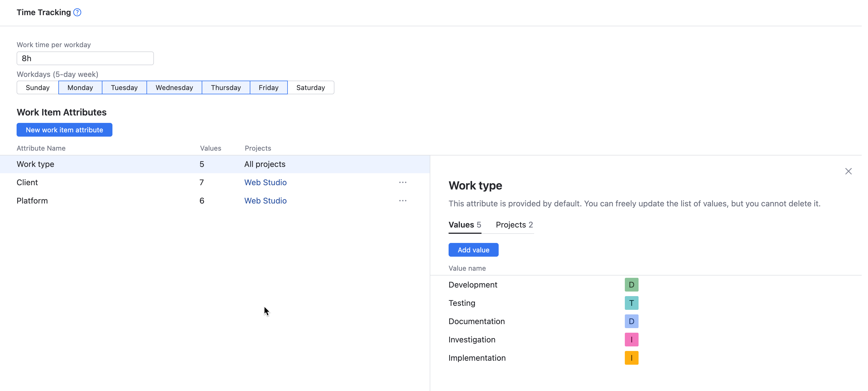Switch to the Projects tab
Image resolution: width=868 pixels, height=391 pixels.
tap(514, 224)
